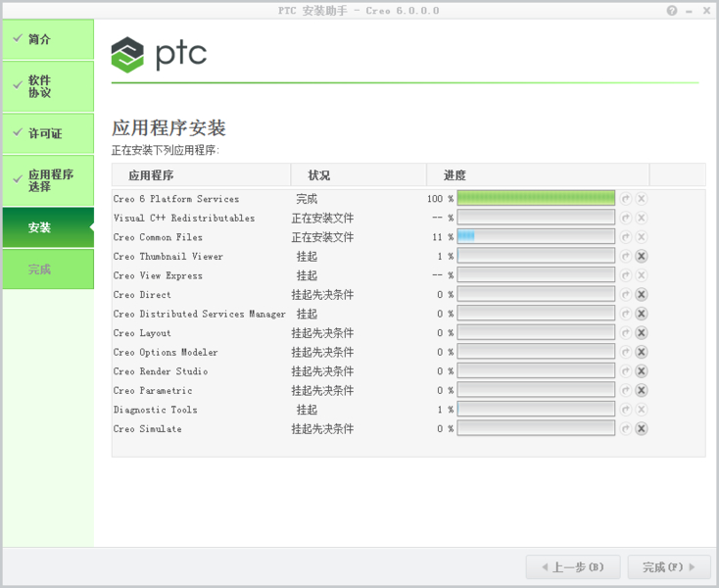
Task: Click the 应用程序安装 page heading
Action: (168, 128)
